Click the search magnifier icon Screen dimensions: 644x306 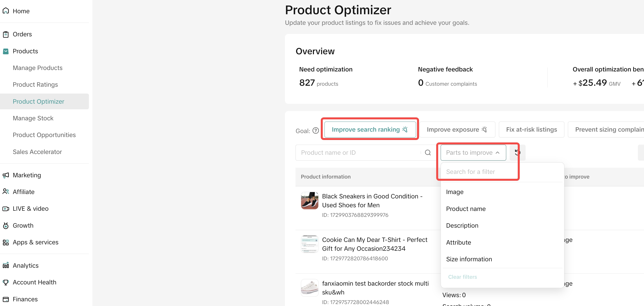point(428,153)
